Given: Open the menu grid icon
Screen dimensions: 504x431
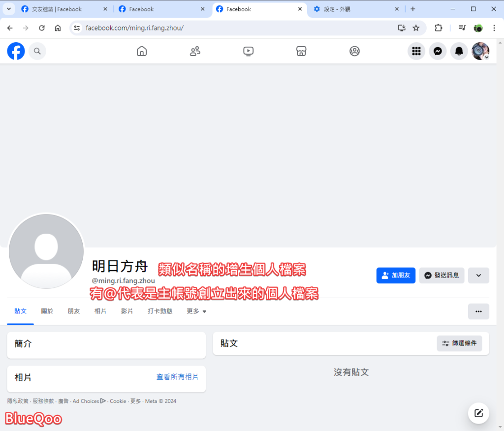Looking at the screenshot, I should pos(416,51).
